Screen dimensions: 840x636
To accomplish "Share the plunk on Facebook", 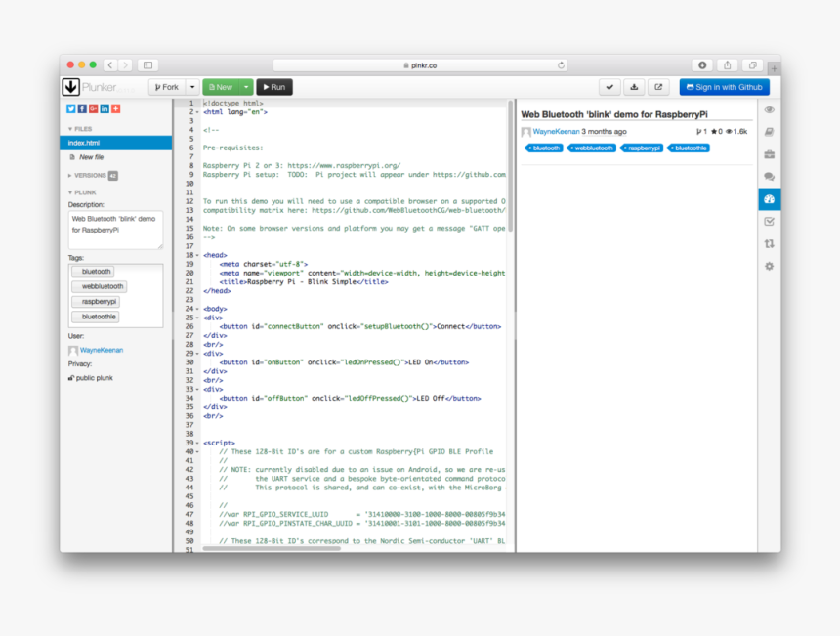I will click(82, 108).
